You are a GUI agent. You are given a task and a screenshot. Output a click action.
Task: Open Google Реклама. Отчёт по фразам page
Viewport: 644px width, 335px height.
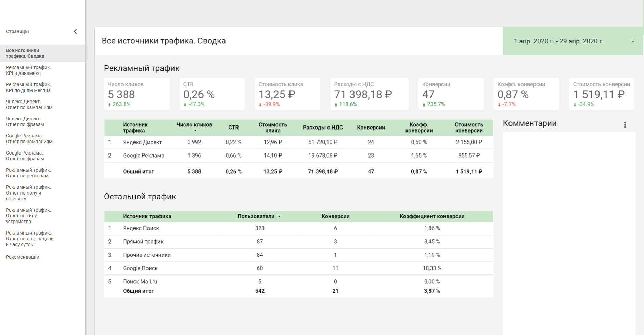25,156
